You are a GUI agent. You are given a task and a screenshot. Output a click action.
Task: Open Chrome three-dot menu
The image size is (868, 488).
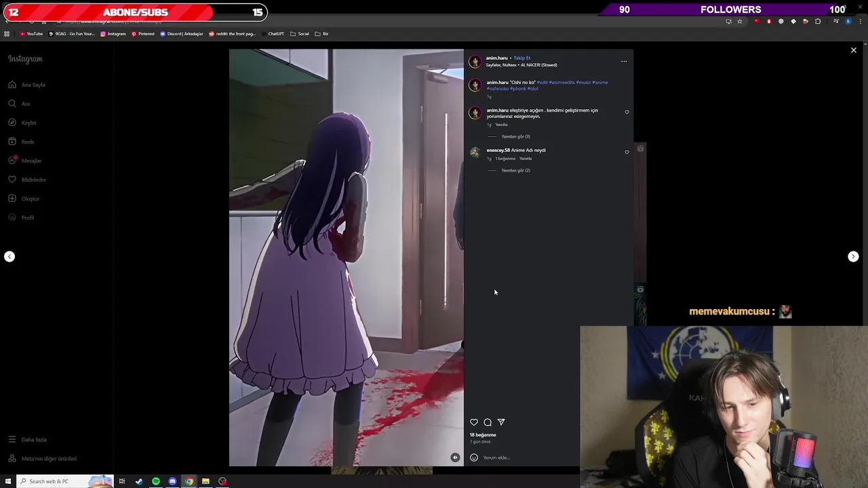(859, 22)
